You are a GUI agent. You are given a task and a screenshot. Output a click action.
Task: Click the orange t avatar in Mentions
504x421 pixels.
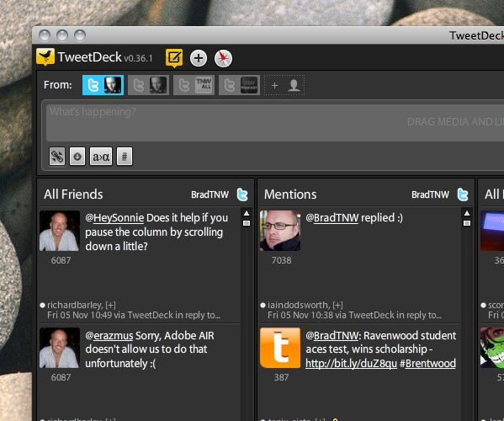280,348
